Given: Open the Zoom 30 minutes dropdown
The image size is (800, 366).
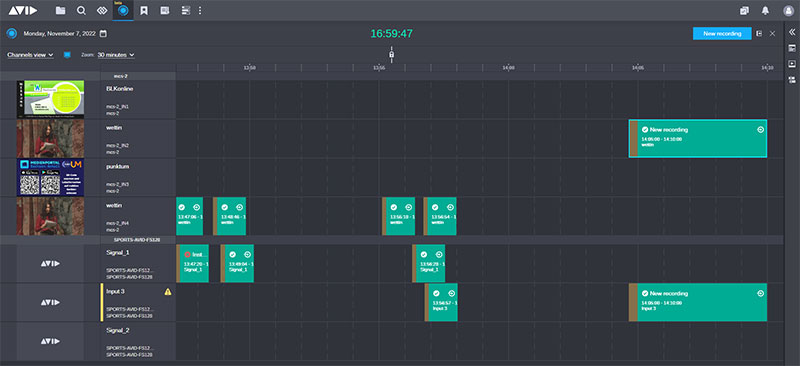Looking at the screenshot, I should coord(116,55).
